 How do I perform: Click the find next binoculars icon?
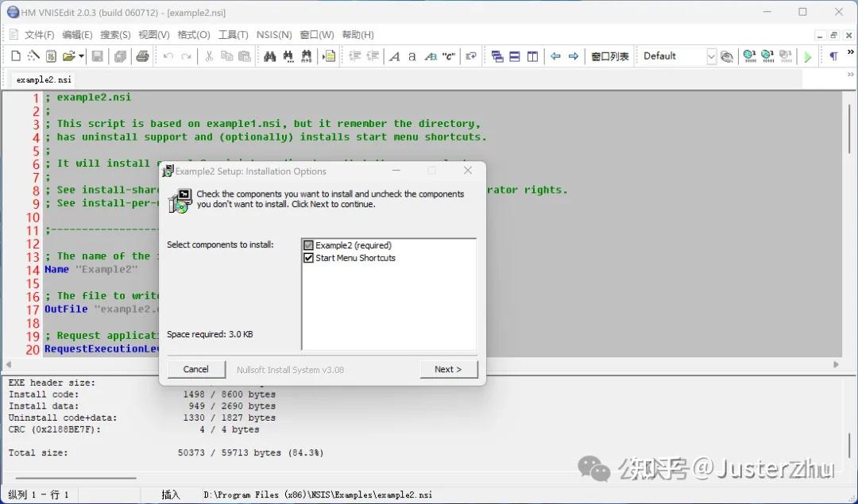(288, 56)
